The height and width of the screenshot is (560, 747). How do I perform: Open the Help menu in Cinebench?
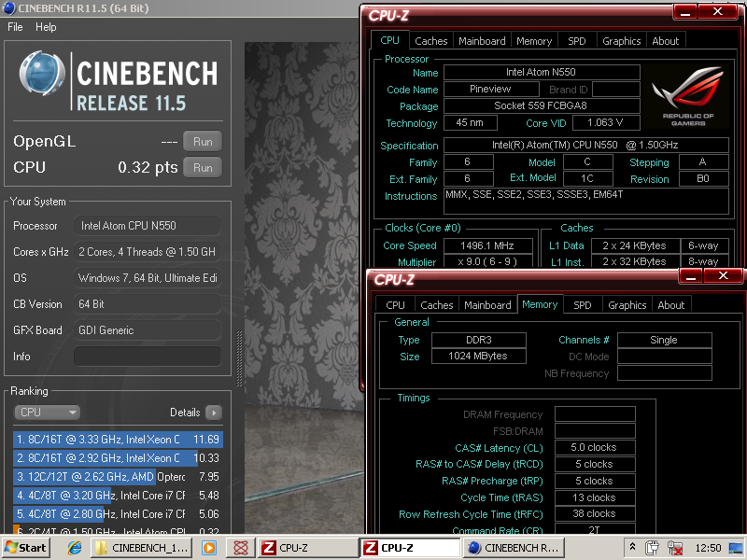46,27
